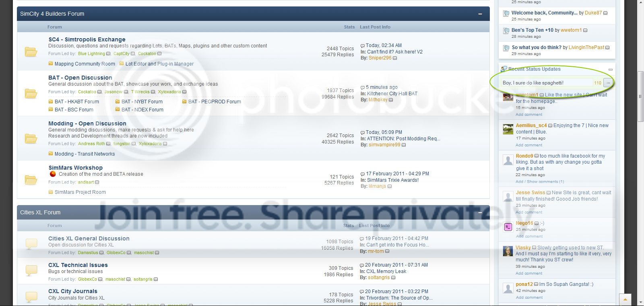Open the SC4 - Simtropolis Exchange folder icon
The image size is (644, 306).
coord(31,52)
